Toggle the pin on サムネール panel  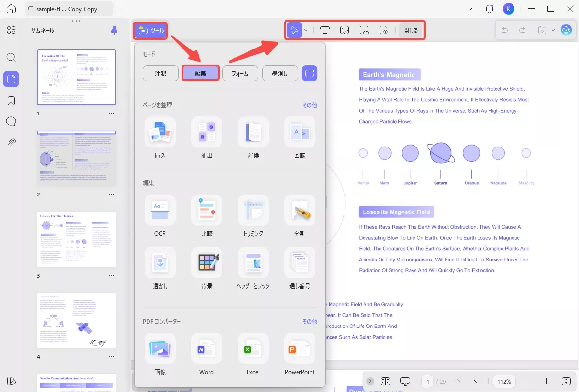tap(115, 30)
